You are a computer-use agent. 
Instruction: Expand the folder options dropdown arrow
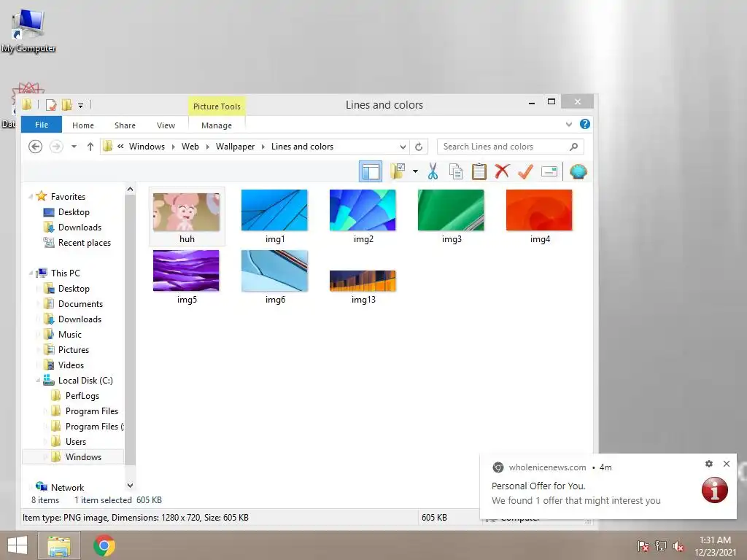[x=415, y=171]
